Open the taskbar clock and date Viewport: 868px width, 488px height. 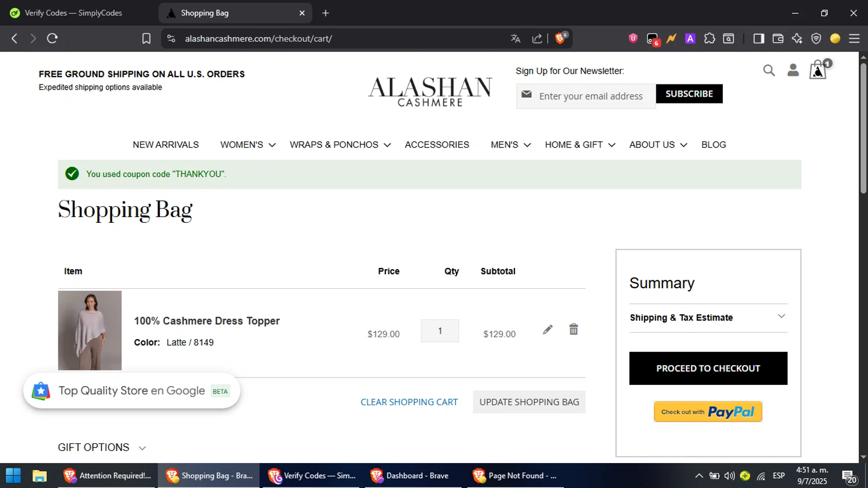point(812,476)
